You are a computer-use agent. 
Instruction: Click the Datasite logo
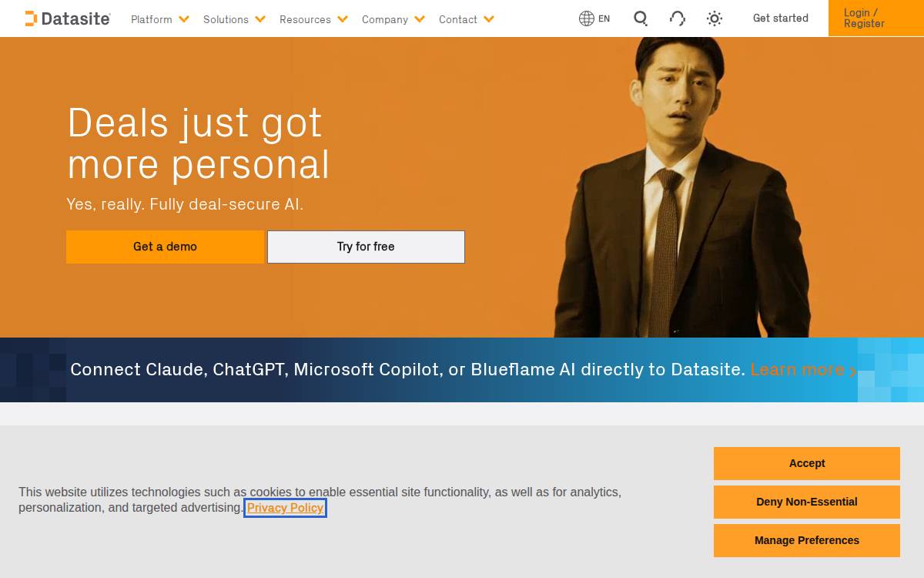pyautogui.click(x=68, y=18)
